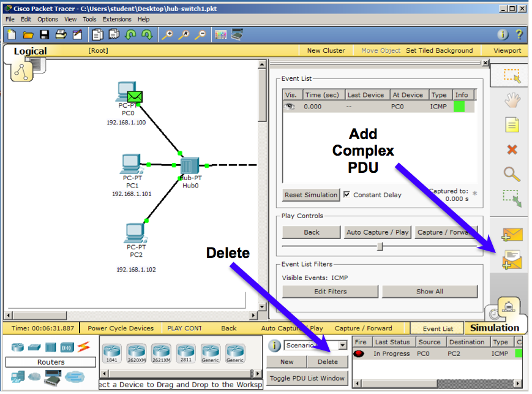Screen dimensions: 532x394
Task: Open a file using the folder icon
Action: pos(28,35)
